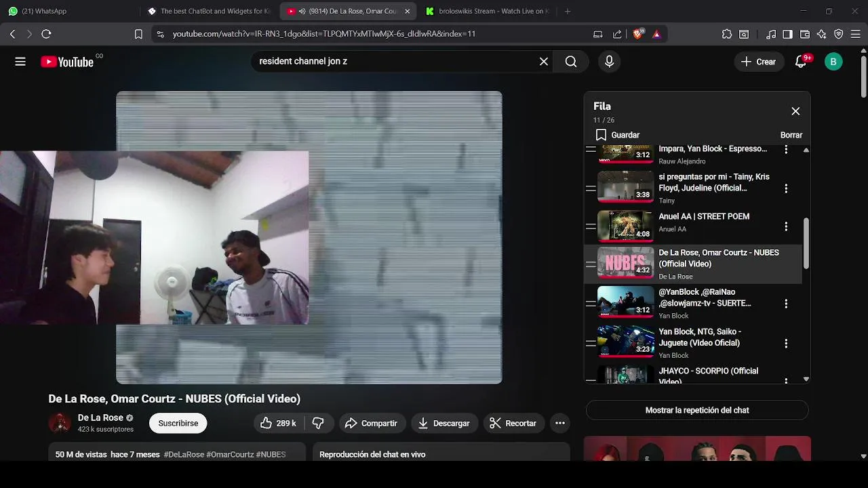Viewport: 868px width, 488px height.
Task: Subscribe with the Suscribirse button
Action: pos(178,423)
